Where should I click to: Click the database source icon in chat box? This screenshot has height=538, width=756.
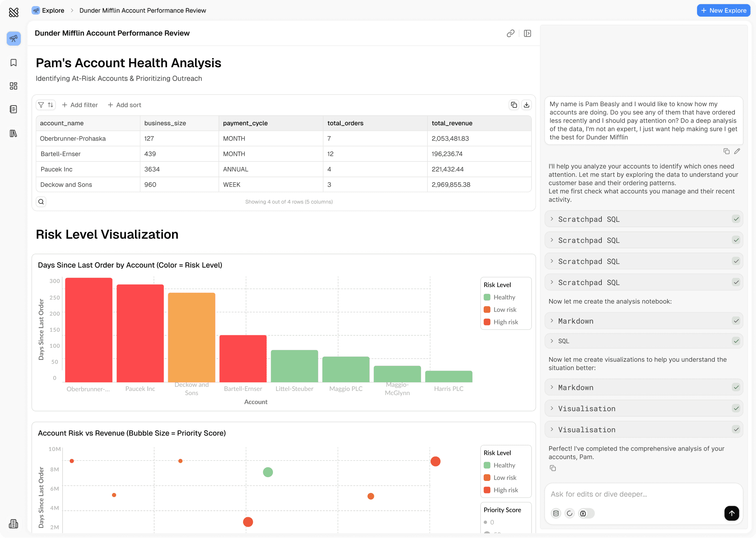click(x=556, y=513)
